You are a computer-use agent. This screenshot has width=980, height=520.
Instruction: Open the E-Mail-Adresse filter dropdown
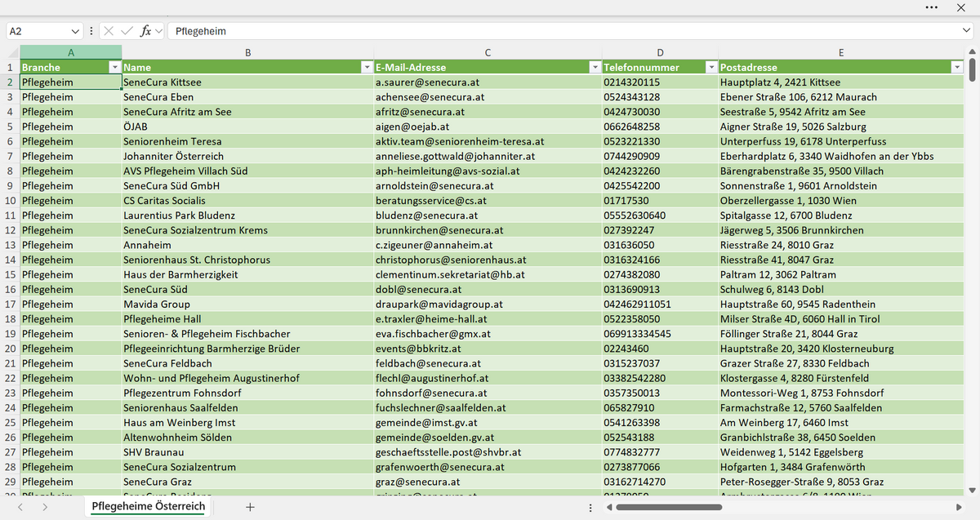595,67
